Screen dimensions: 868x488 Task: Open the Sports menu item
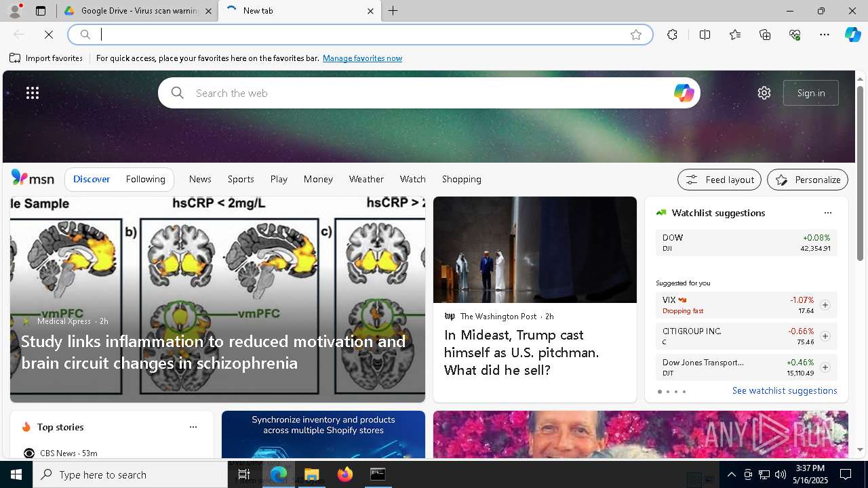tap(241, 179)
